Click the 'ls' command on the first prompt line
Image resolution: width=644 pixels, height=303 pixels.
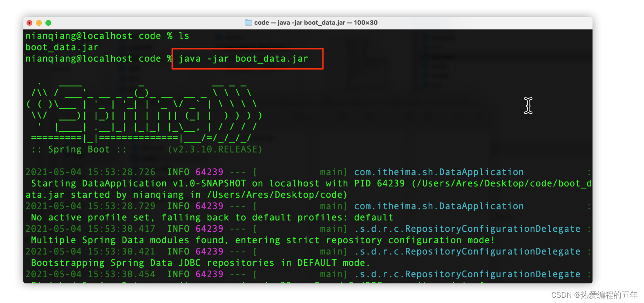click(x=184, y=36)
